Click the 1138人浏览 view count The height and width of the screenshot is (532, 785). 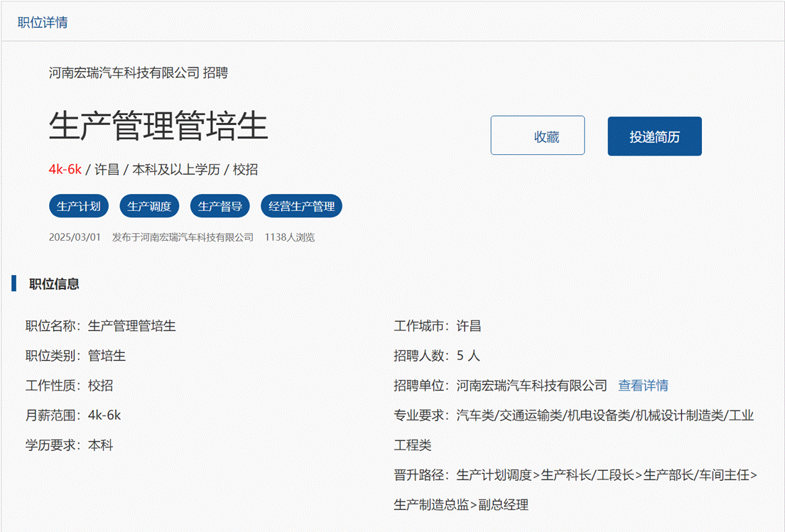click(289, 237)
